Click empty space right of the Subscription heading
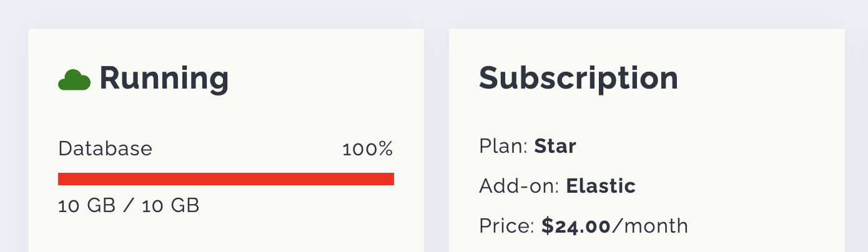This screenshot has height=252, width=868. point(762,79)
